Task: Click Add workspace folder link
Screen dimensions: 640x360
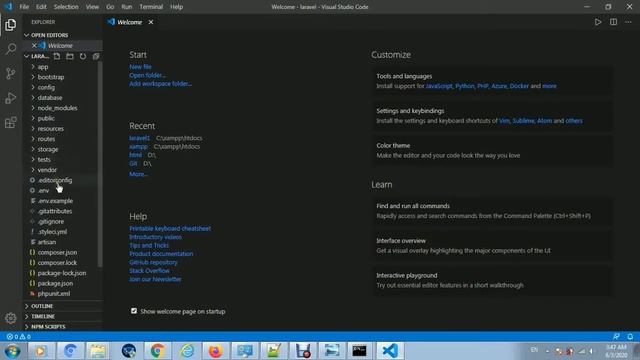Action: click(160, 84)
